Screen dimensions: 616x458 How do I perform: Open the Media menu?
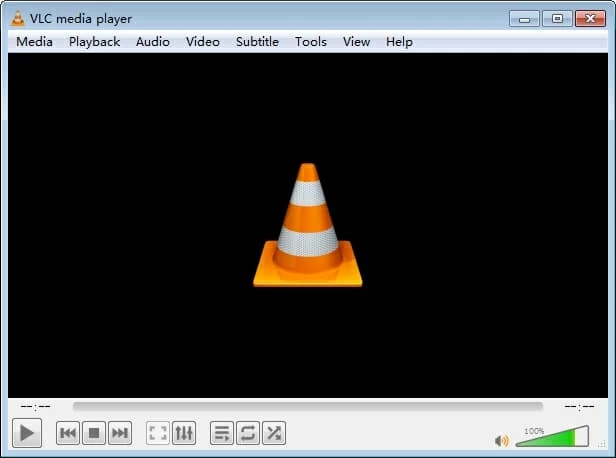pyautogui.click(x=35, y=42)
